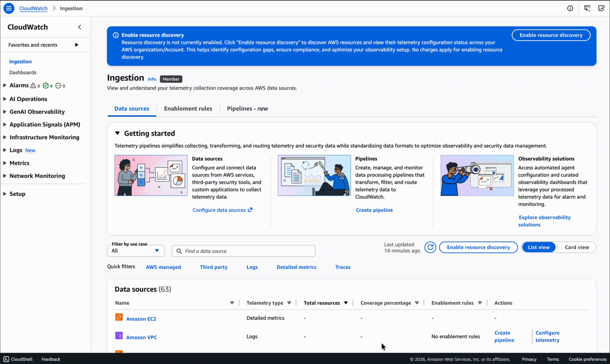This screenshot has height=364, width=610.
Task: Go to CloudWatch breadcrumb link
Action: (x=33, y=8)
